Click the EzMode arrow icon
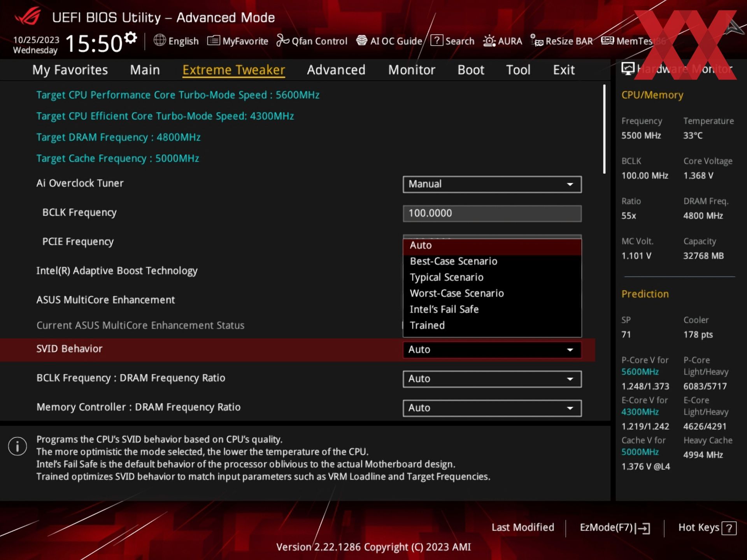 click(643, 528)
